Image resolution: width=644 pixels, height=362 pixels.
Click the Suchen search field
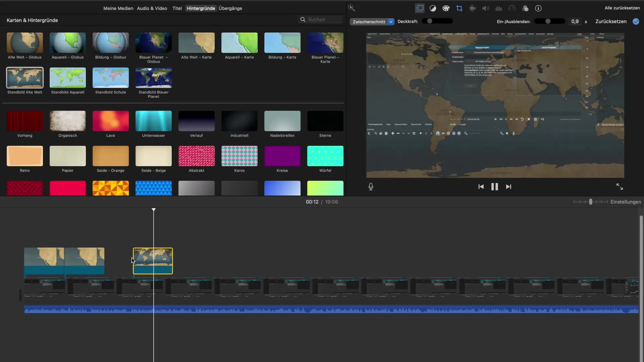320,19
